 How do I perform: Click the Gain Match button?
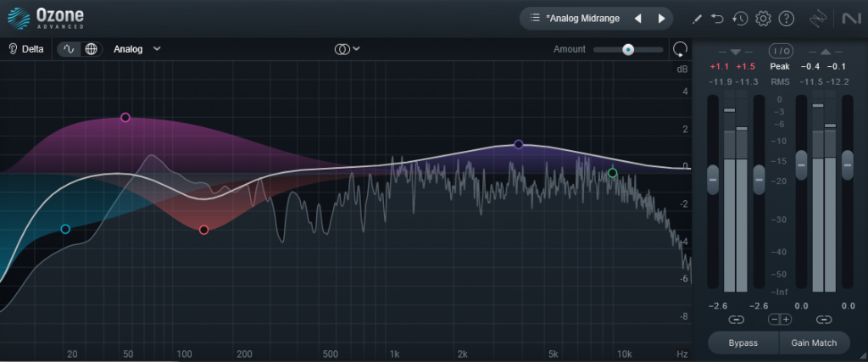(814, 343)
